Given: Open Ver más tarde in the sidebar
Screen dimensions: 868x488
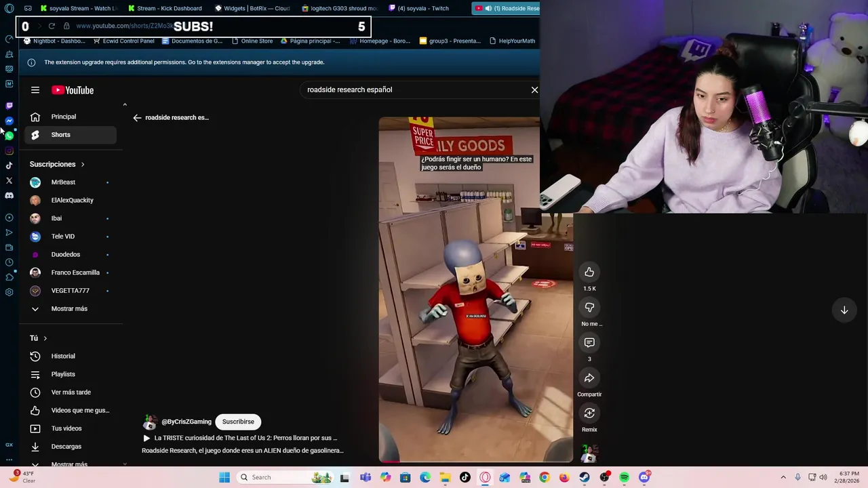Looking at the screenshot, I should click(x=71, y=392).
